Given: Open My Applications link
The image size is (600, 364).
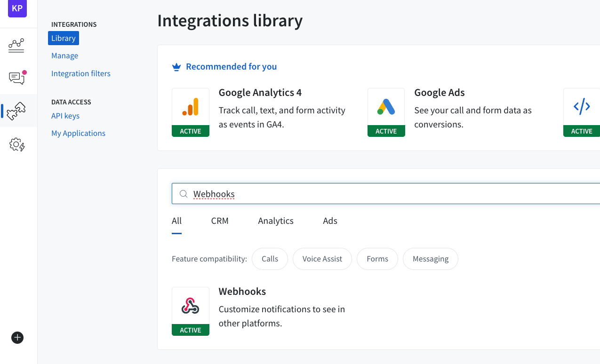Looking at the screenshot, I should pos(79,133).
